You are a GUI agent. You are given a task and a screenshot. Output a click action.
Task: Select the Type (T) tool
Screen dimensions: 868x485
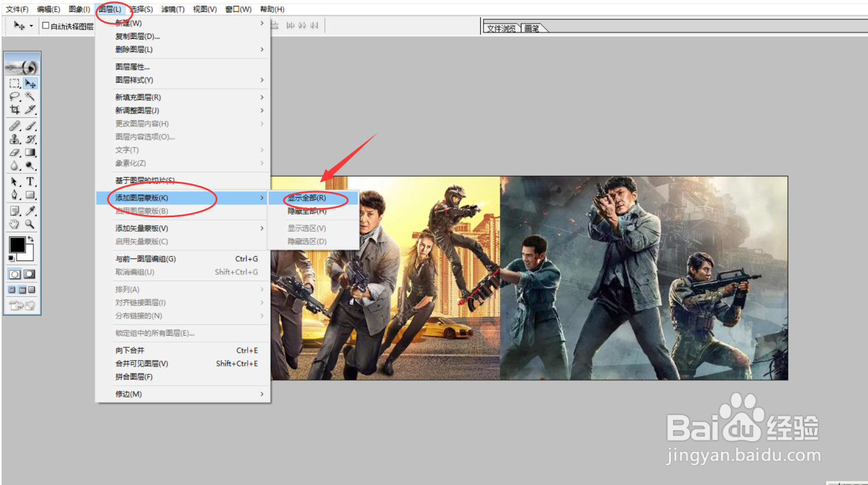tap(30, 182)
